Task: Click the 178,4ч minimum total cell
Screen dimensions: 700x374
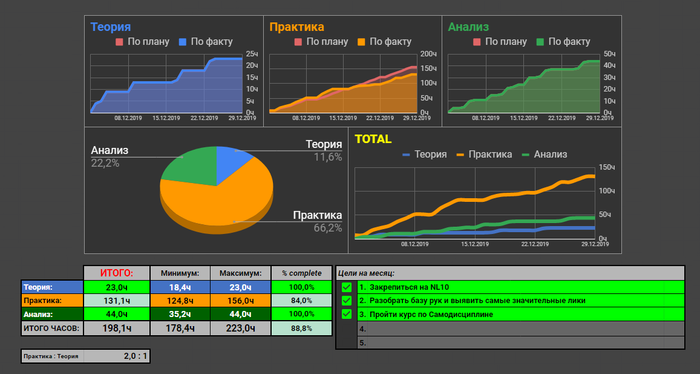Action: 180,328
